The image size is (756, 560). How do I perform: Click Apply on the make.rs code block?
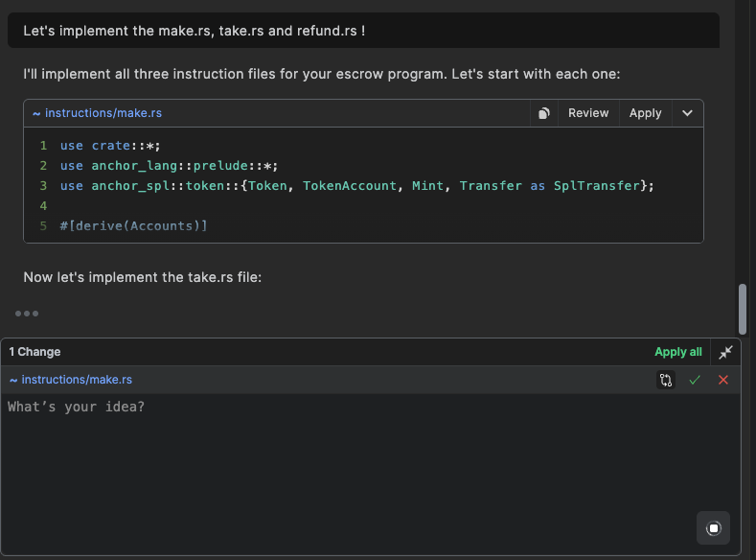645,113
